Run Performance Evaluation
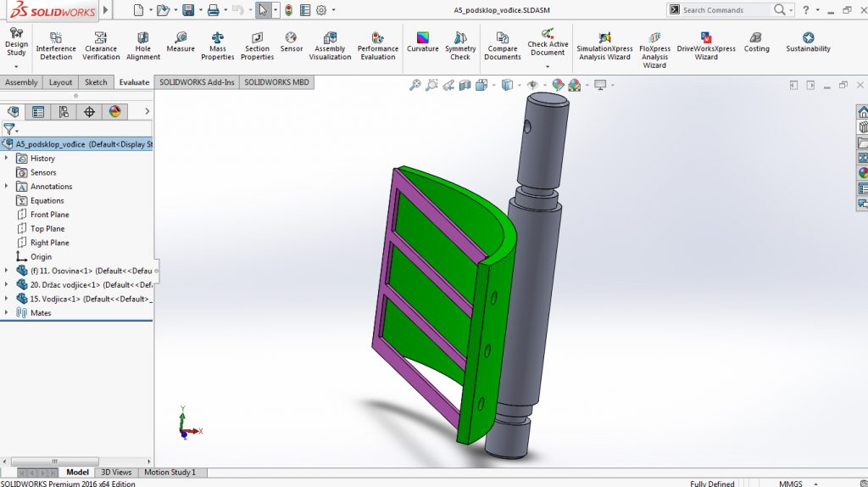868x487 pixels. pyautogui.click(x=377, y=46)
